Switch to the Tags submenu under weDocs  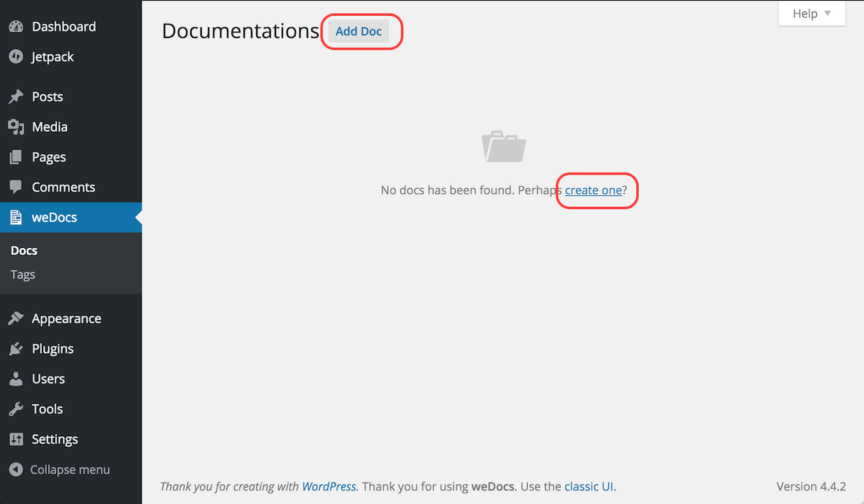click(22, 274)
